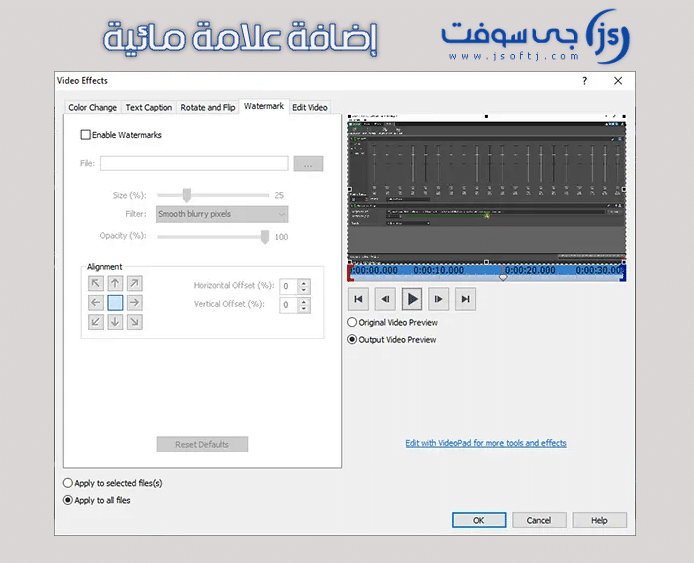Select middle-left alignment arrow
This screenshot has width=694, height=563.
pyautogui.click(x=96, y=303)
